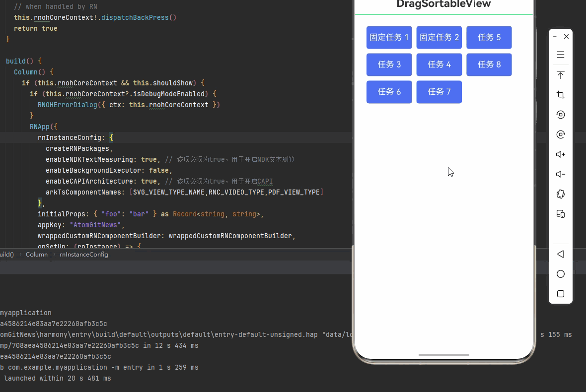Open the emulator hamburger menu
Viewport: 586px width, 392px height.
point(560,55)
